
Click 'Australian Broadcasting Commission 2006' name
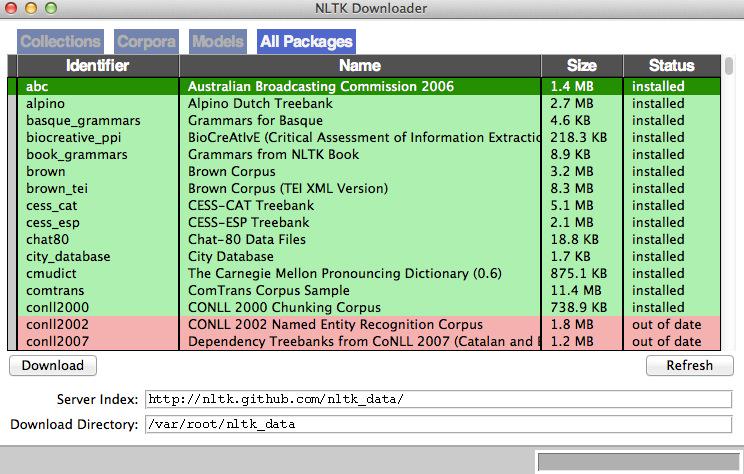(x=321, y=86)
